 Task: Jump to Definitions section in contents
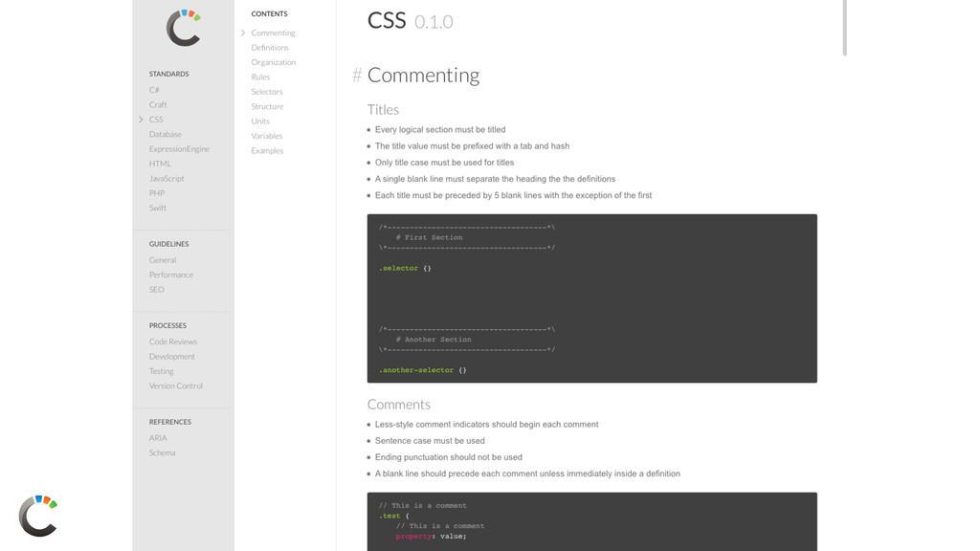270,48
